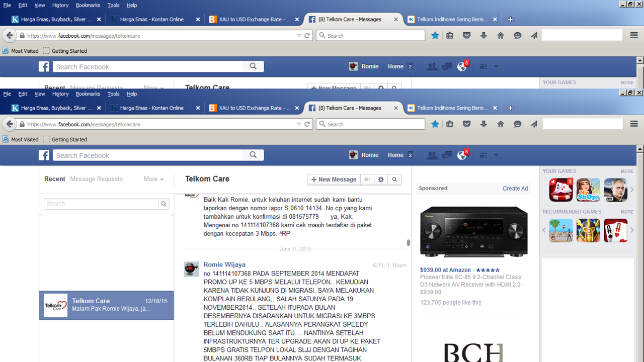Click MORE next to Your Games
This screenshot has height=362, width=644.
click(627, 171)
